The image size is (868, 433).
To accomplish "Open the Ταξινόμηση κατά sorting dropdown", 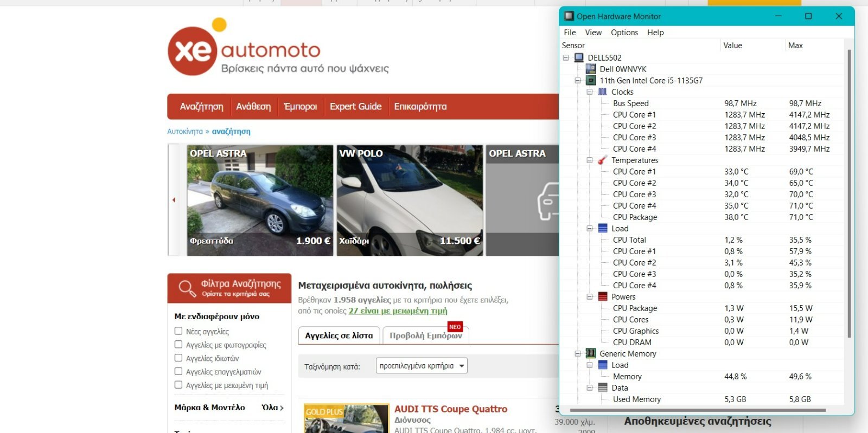I will [x=422, y=366].
